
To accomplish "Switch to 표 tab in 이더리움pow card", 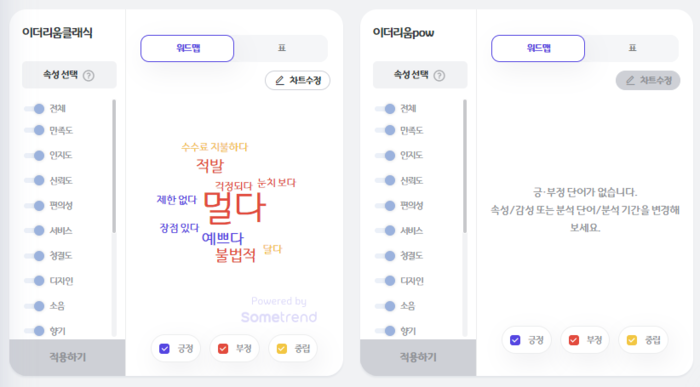I will tap(632, 48).
